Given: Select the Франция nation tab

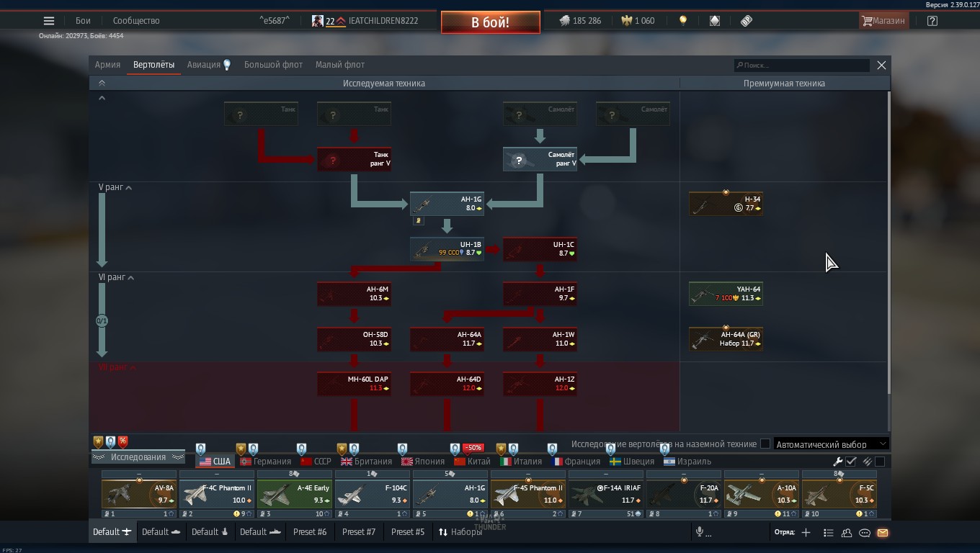Looking at the screenshot, I should click(576, 462).
